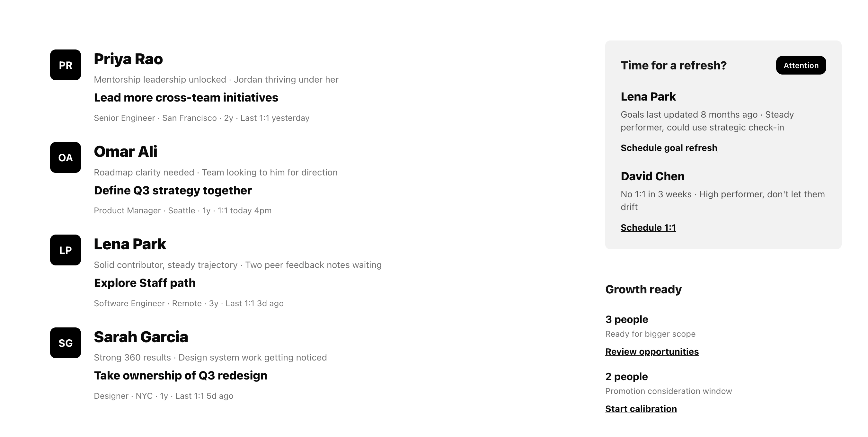
Task: Open Sarah Garcia's name heading
Action: (x=141, y=337)
